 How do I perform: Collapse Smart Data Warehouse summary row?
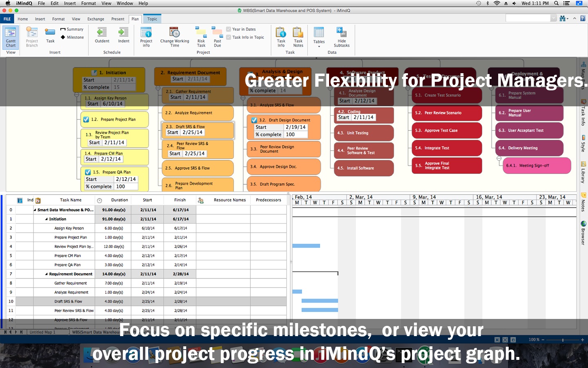click(35, 210)
